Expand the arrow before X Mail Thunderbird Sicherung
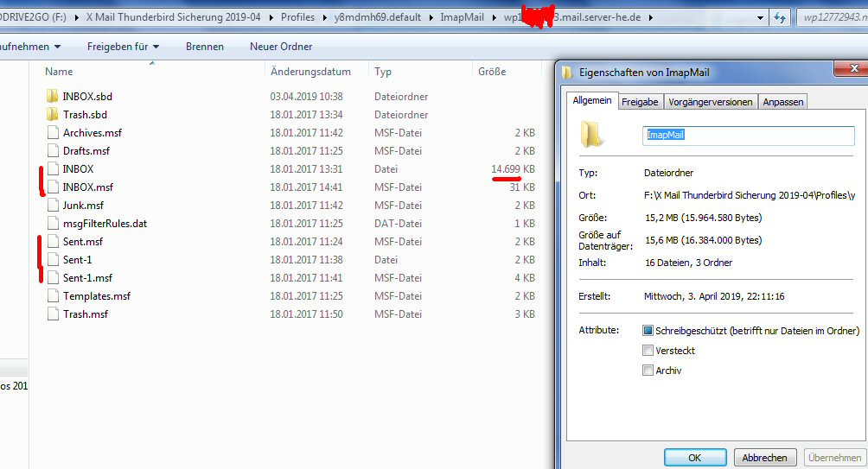Viewport: 868px width, 469px height. click(x=76, y=17)
